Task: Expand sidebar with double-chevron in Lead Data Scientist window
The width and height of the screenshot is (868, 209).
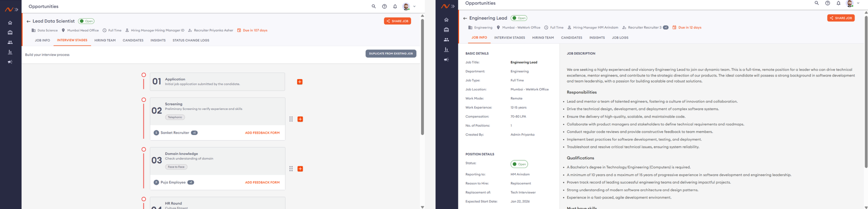Action: (16, 10)
